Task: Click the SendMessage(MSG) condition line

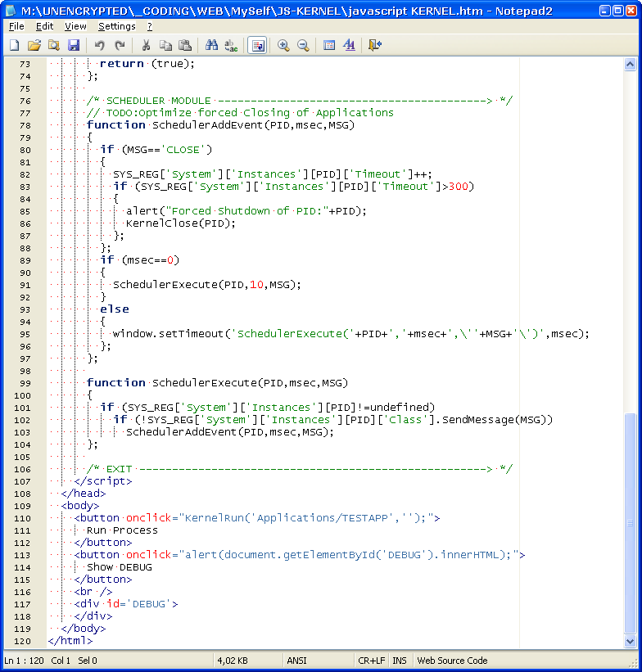Action: click(x=332, y=420)
